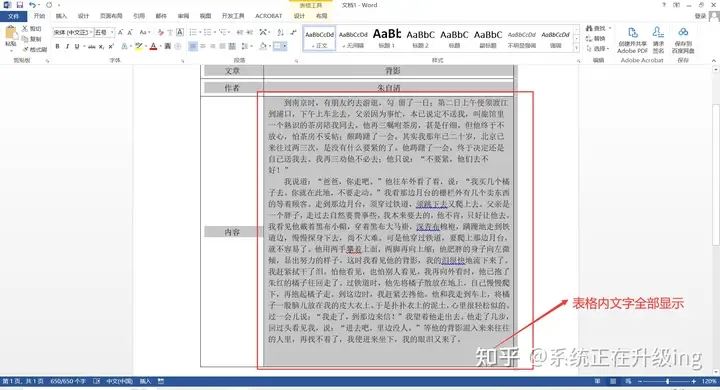The height and width of the screenshot is (390, 720).
Task: Click the Shrink Font icon
Action: (130, 32)
